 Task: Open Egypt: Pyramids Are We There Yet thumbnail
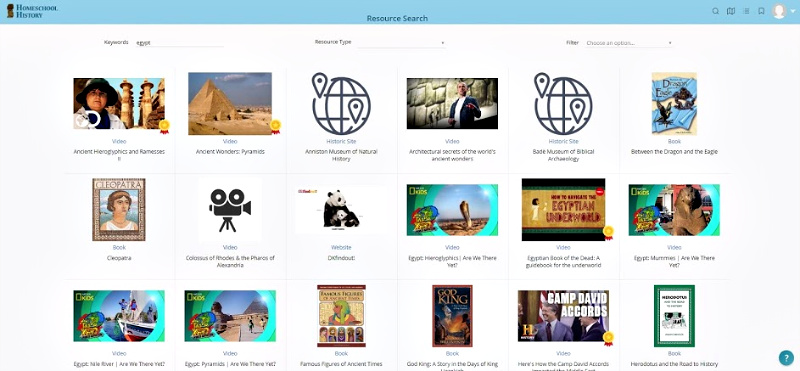230,316
